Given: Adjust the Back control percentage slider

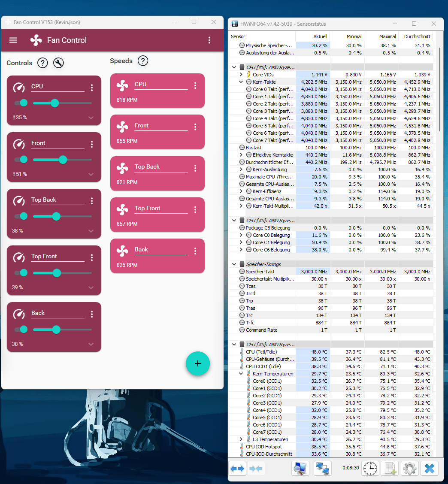Looking at the screenshot, I should click(x=62, y=330).
